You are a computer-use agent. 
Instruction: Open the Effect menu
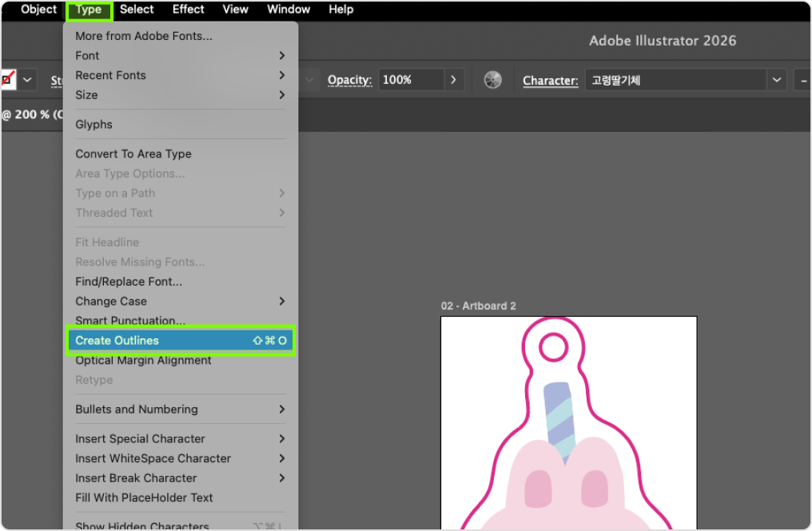(x=189, y=10)
